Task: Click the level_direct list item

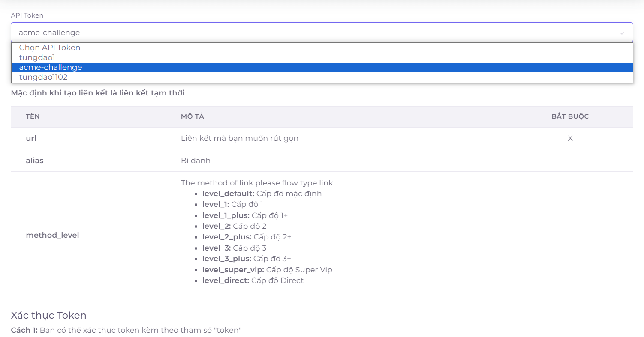Action: [253, 280]
